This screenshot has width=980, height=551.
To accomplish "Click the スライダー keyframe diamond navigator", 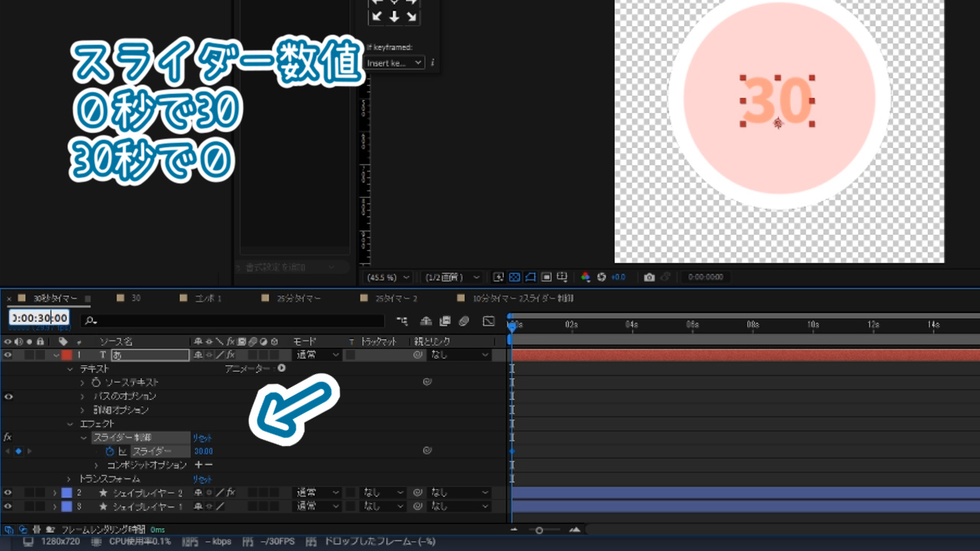I will pyautogui.click(x=18, y=452).
